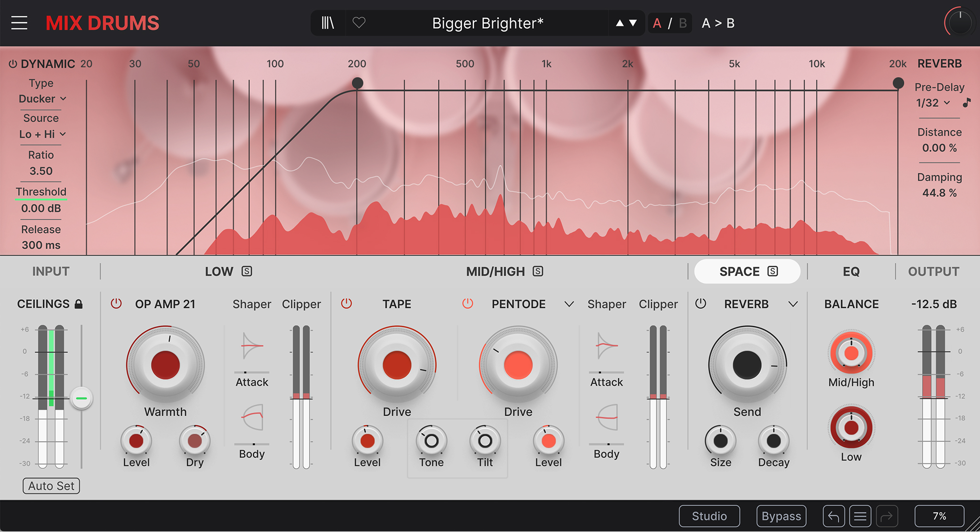This screenshot has width=980, height=532.
Task: Solo the LOW band
Action: coord(247,272)
